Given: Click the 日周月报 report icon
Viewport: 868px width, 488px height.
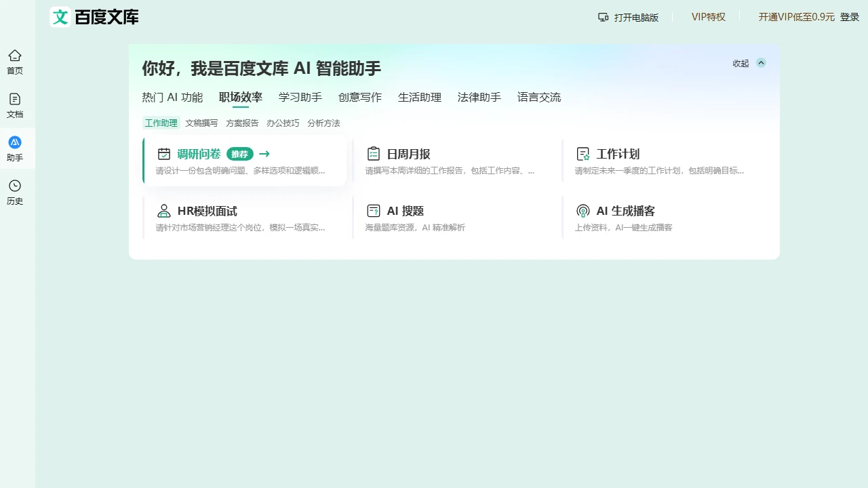Looking at the screenshot, I should click(x=373, y=154).
